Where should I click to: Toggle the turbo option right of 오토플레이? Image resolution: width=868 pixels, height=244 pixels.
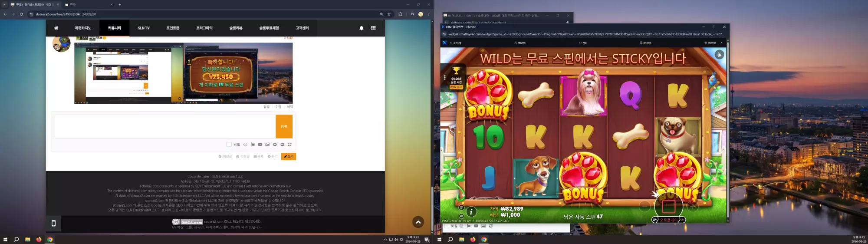682,220
